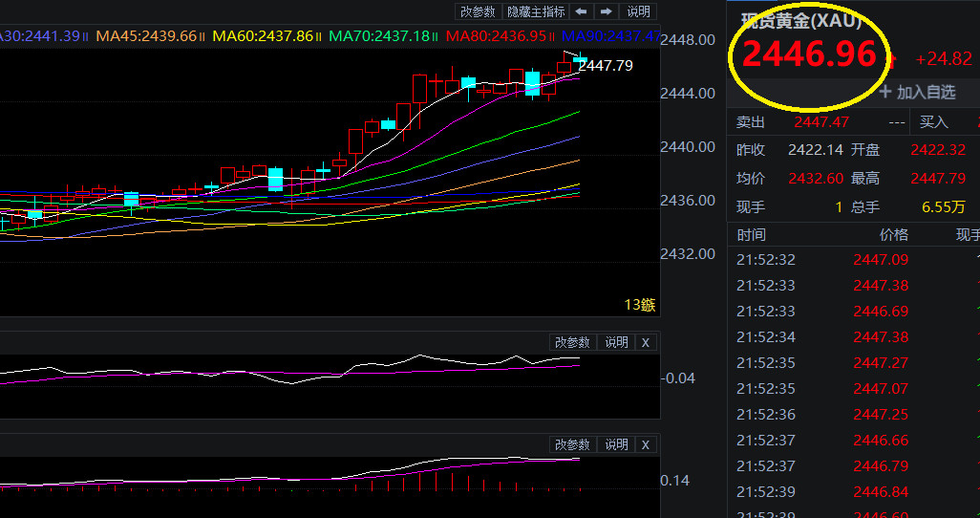Click the plus icon beside 加入自选
This screenshot has width=980, height=518.
point(885,92)
